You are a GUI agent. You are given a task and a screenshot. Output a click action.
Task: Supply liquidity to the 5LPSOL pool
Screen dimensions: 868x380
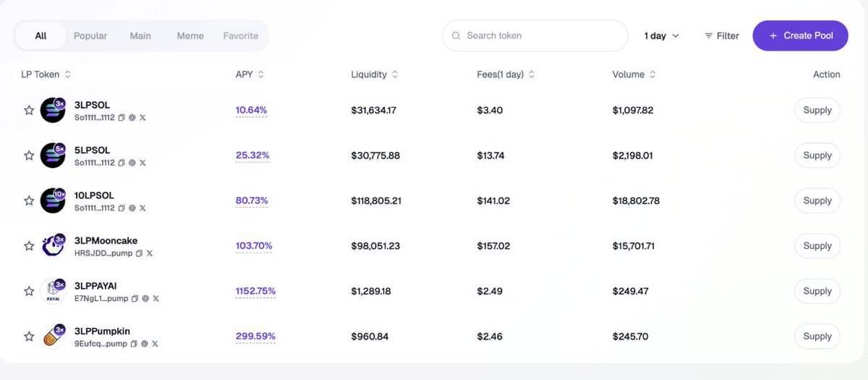click(817, 156)
